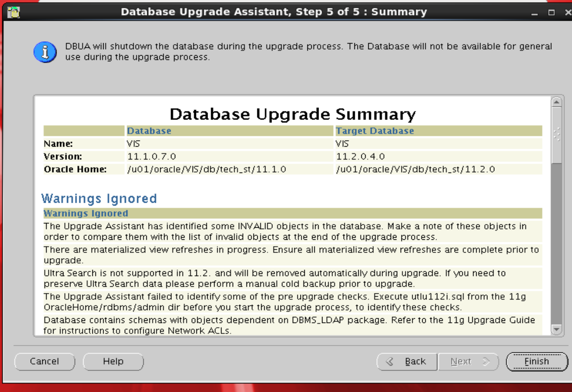Click Finish to start upgrade
Viewport: 572px width, 392px height.
tap(537, 361)
